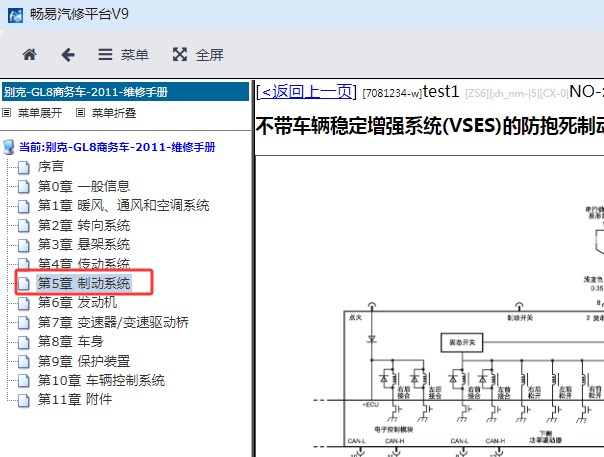This screenshot has width=604, height=457.
Task: Click the 当前:别克-GL8商务车-2011-维修手册 root label
Action: coord(117,147)
